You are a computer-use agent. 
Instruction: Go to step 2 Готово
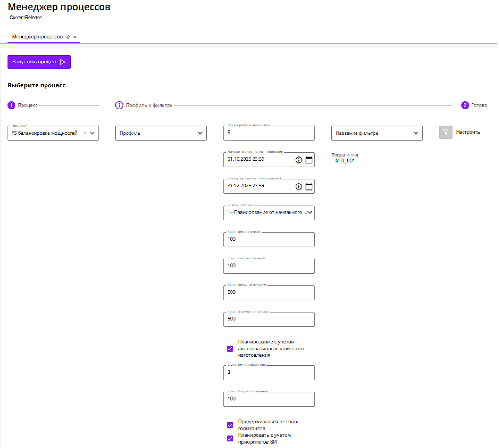click(464, 105)
